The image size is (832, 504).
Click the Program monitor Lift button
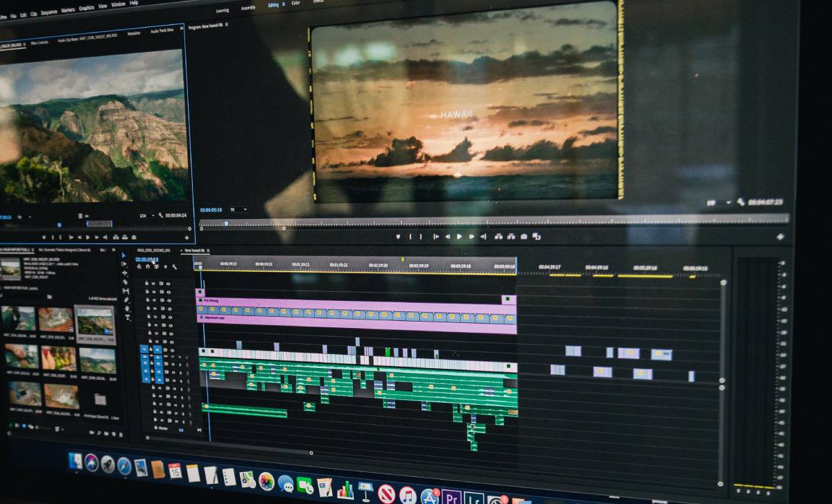(499, 236)
